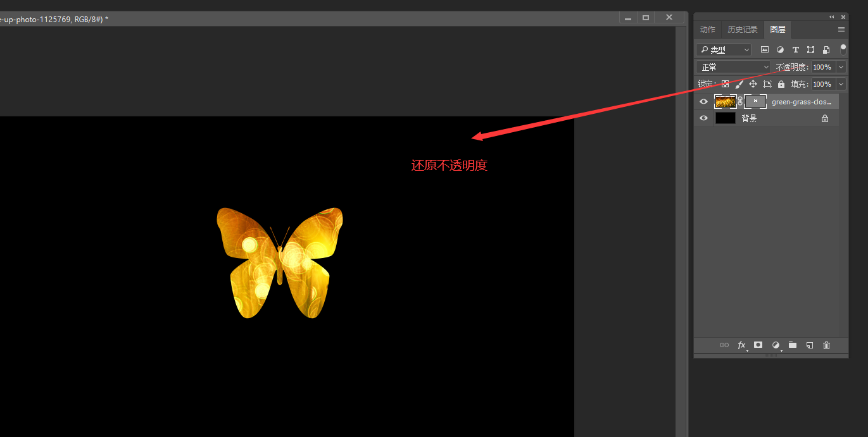Toggle the layer-mask link chain icon

740,102
